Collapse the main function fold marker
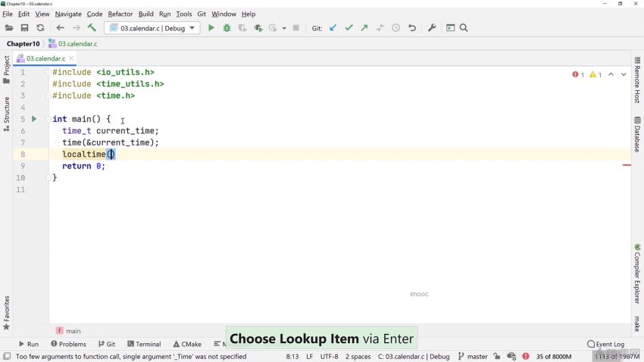644x362 pixels. [48, 119]
